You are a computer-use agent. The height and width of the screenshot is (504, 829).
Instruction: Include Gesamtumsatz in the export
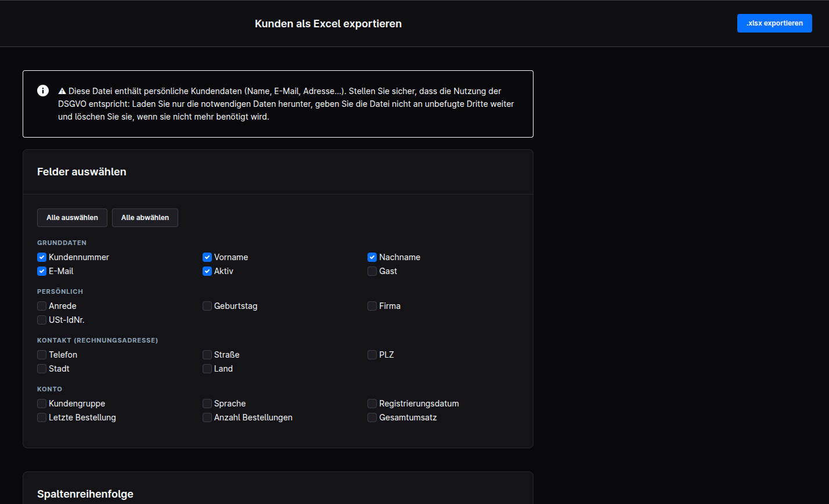(x=372, y=417)
